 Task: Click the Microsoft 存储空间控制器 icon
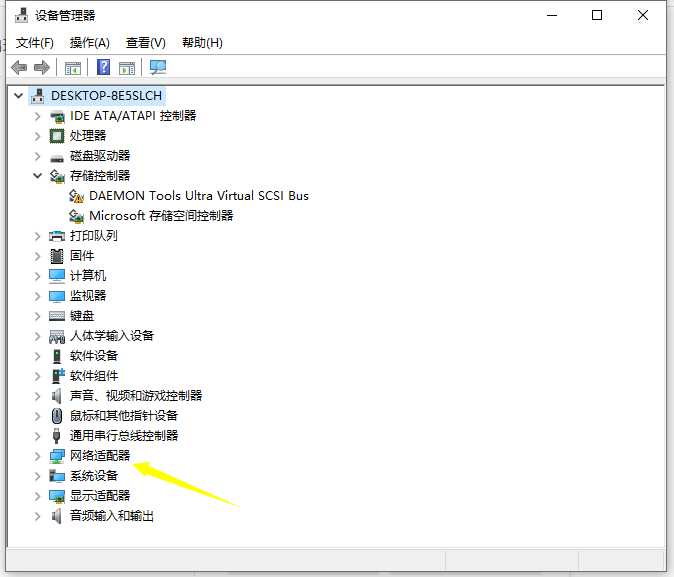[x=76, y=216]
